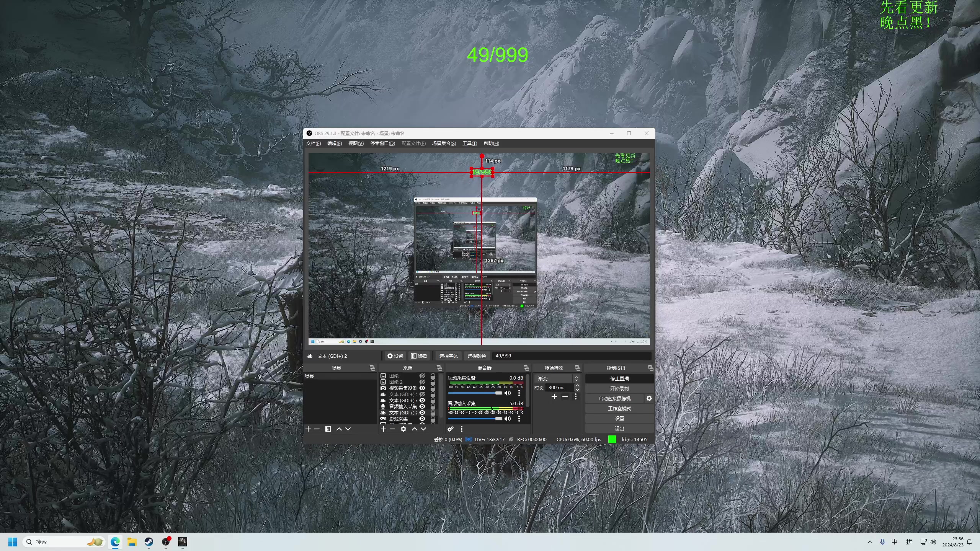Open 视图(V) menu
The image size is (980, 551).
point(356,143)
